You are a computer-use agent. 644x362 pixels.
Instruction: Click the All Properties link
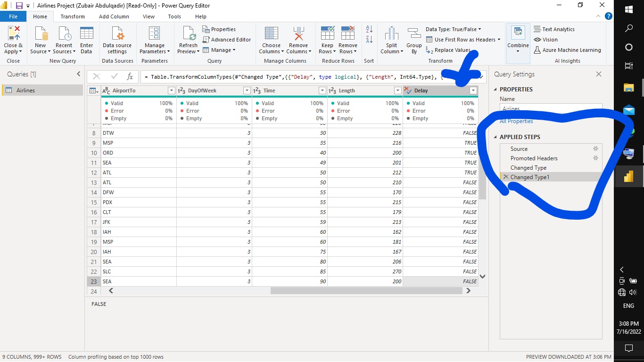pos(516,121)
